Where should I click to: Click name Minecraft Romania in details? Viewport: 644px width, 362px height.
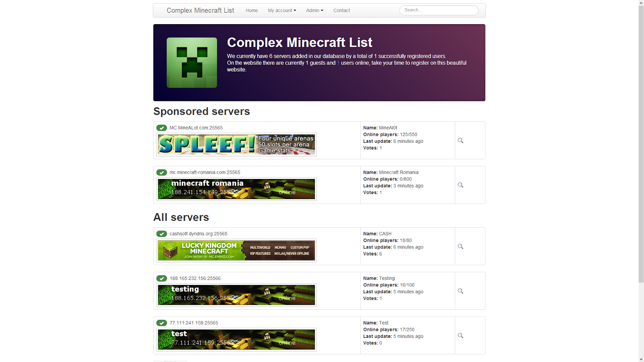point(398,173)
